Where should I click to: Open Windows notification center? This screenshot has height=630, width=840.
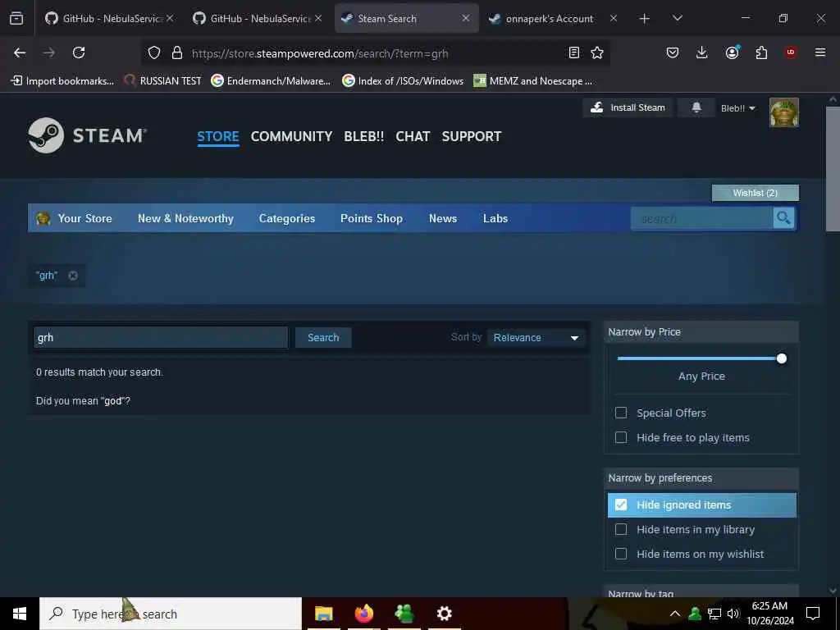coord(813,614)
